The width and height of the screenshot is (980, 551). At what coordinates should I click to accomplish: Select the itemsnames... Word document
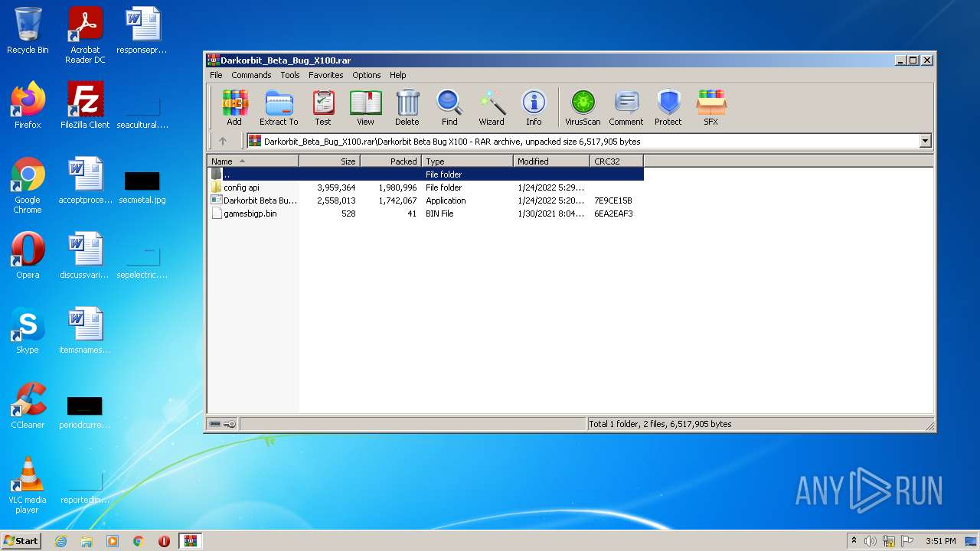pyautogui.click(x=85, y=331)
